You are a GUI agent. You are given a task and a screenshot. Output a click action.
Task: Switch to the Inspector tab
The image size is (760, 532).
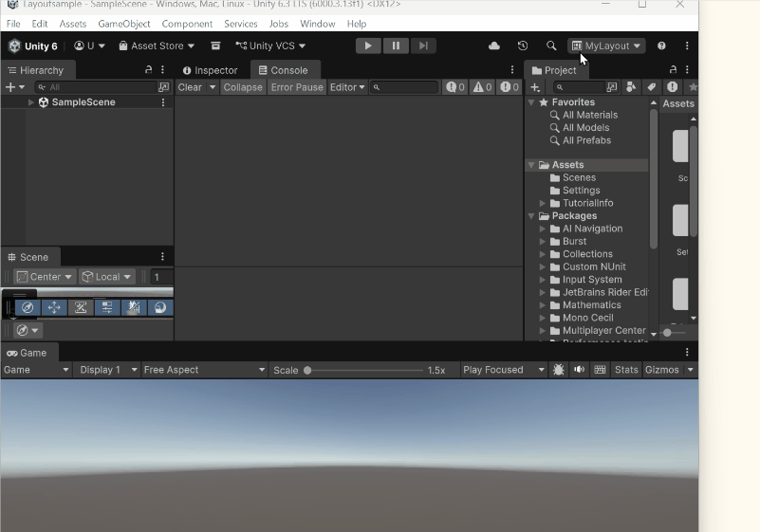(210, 70)
